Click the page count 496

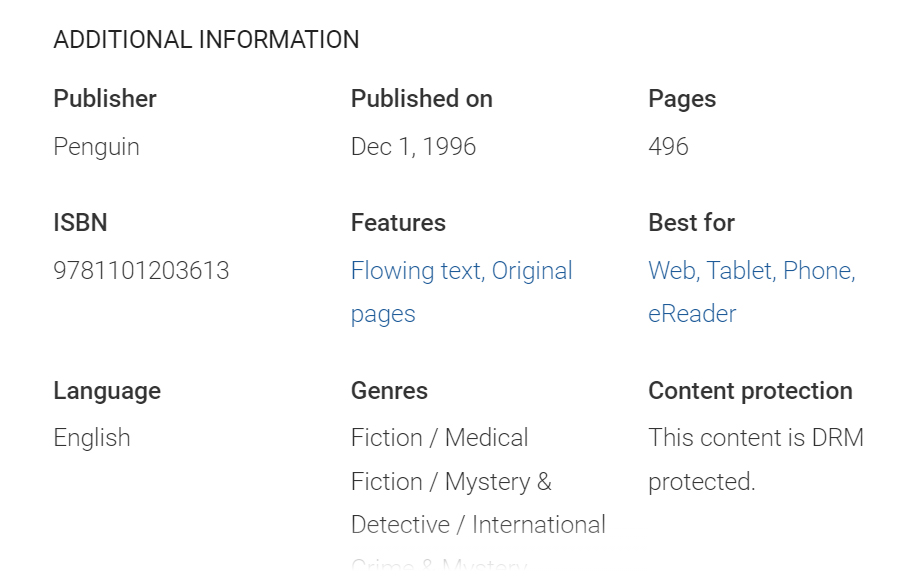[668, 147]
